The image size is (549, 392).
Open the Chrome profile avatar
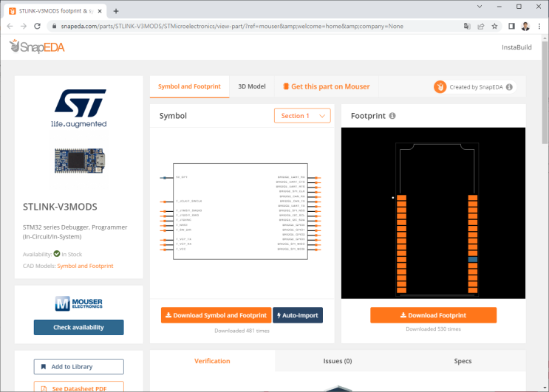pyautogui.click(x=525, y=27)
